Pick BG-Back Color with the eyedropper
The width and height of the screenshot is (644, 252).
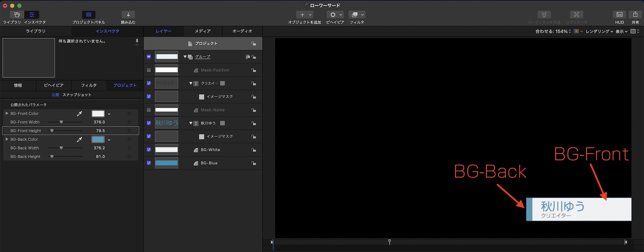pyautogui.click(x=80, y=139)
